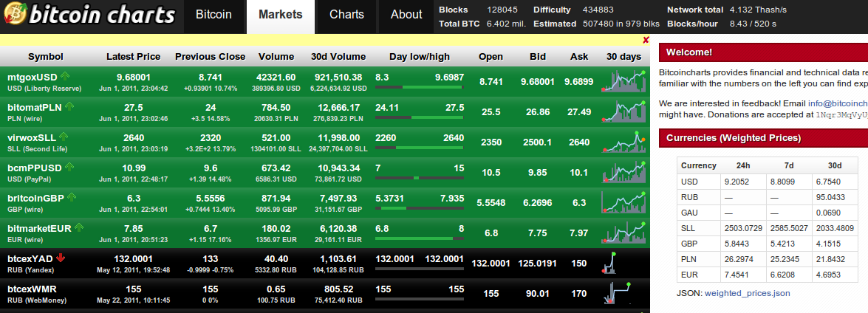868x313 pixels.
Task: Click the donation address starting 1Nqr3MqVyU
Action: (x=841, y=115)
